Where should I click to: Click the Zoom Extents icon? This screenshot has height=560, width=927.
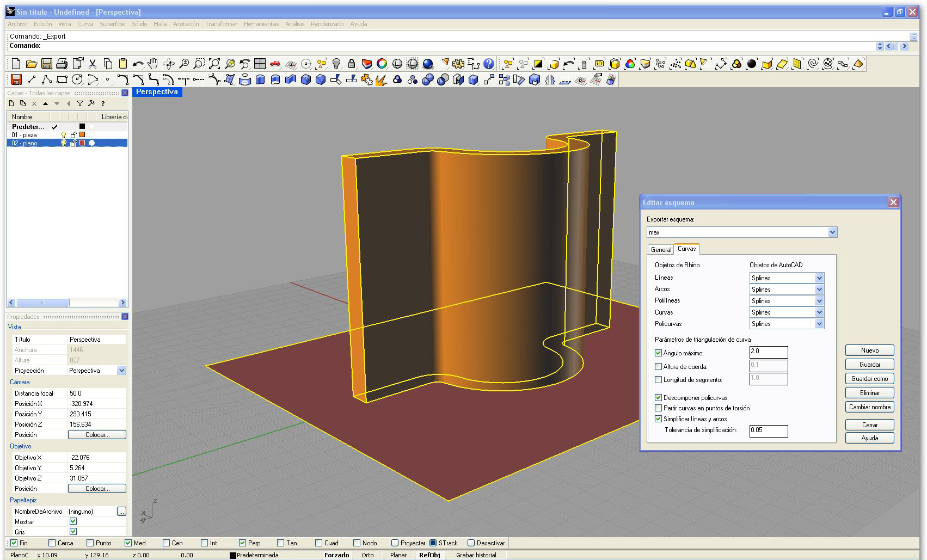tap(214, 64)
